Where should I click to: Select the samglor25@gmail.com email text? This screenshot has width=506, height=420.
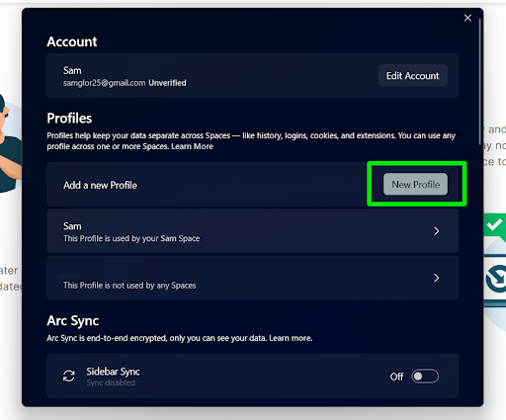click(x=104, y=83)
